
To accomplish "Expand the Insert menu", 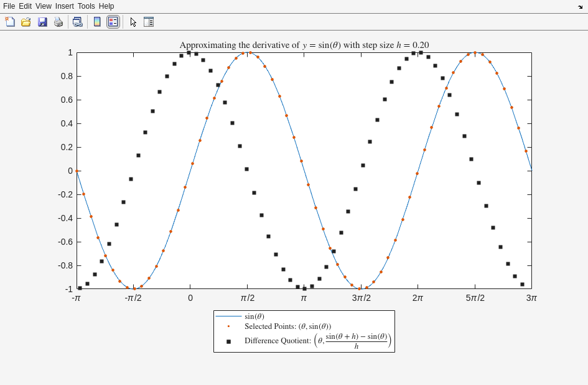I will [x=64, y=6].
